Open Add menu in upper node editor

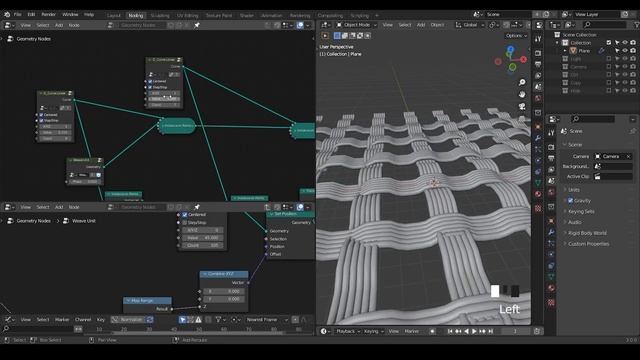pos(59,25)
